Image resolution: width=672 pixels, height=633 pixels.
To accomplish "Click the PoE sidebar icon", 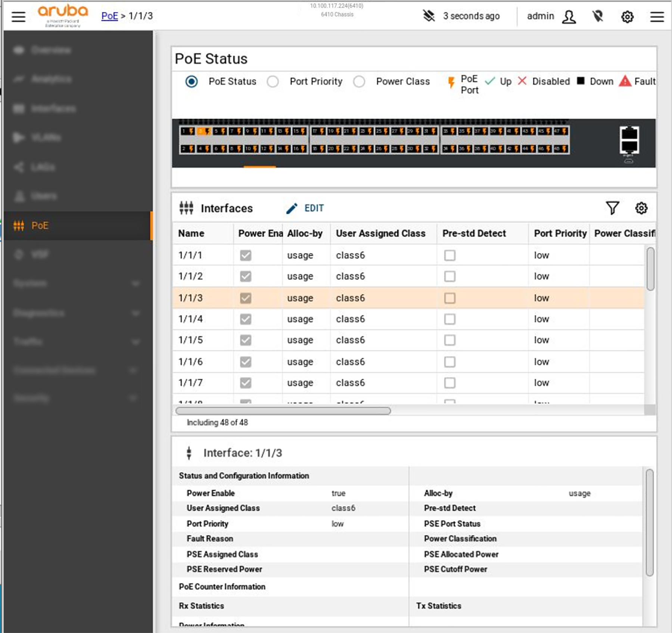I will [x=19, y=226].
